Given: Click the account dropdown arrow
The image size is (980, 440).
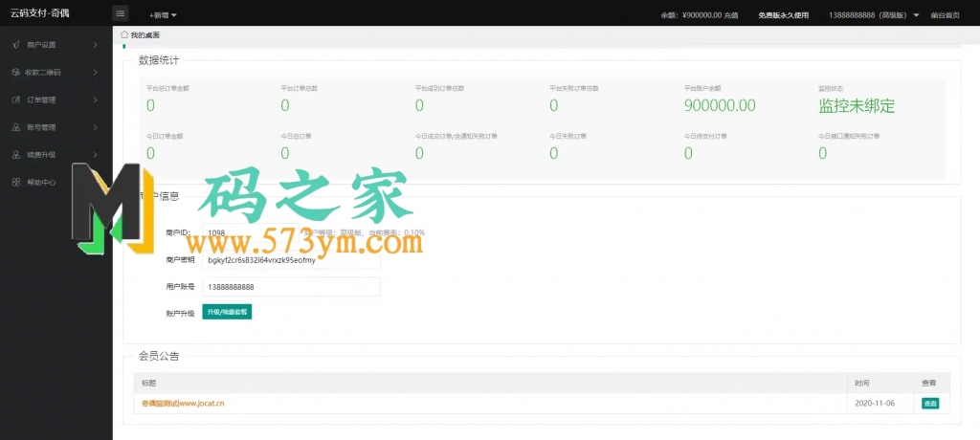Looking at the screenshot, I should 916,15.
